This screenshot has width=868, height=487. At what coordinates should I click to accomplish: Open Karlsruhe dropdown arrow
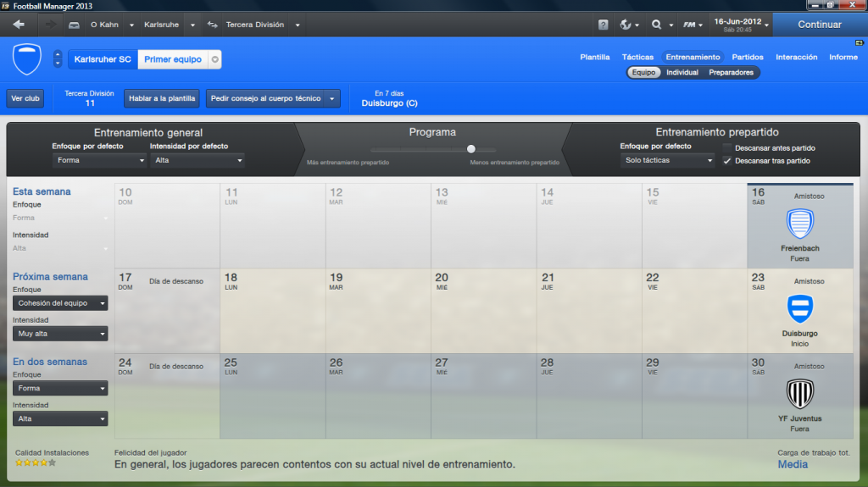pyautogui.click(x=192, y=25)
